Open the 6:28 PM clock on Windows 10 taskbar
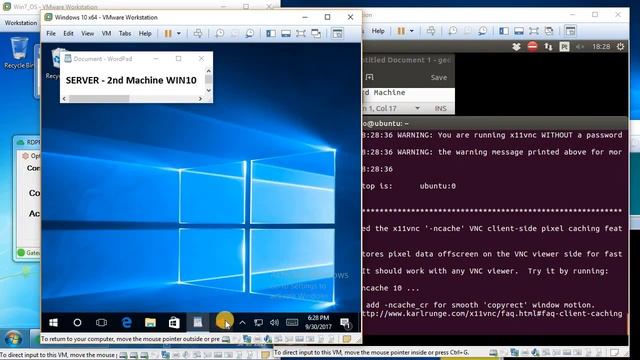 click(x=318, y=322)
